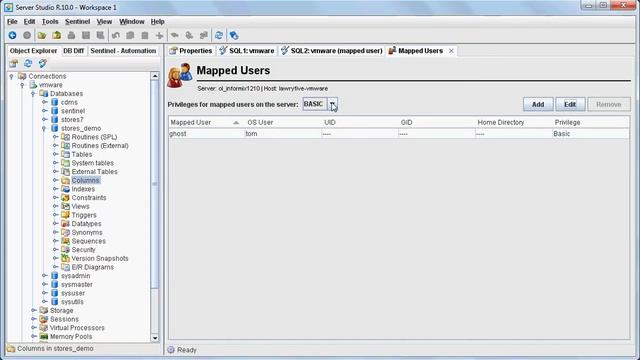
Task: Collapse the Databases tree node
Action: tap(33, 93)
